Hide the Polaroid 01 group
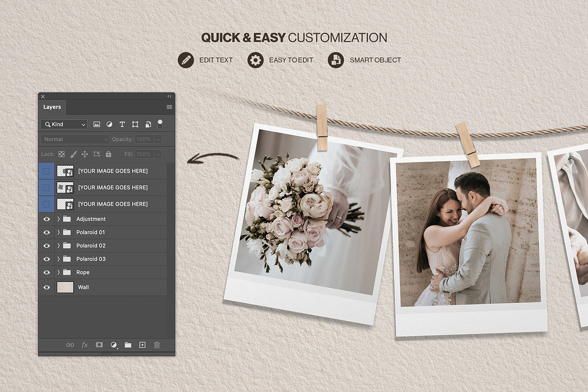Image resolution: width=588 pixels, height=392 pixels. coord(47,232)
